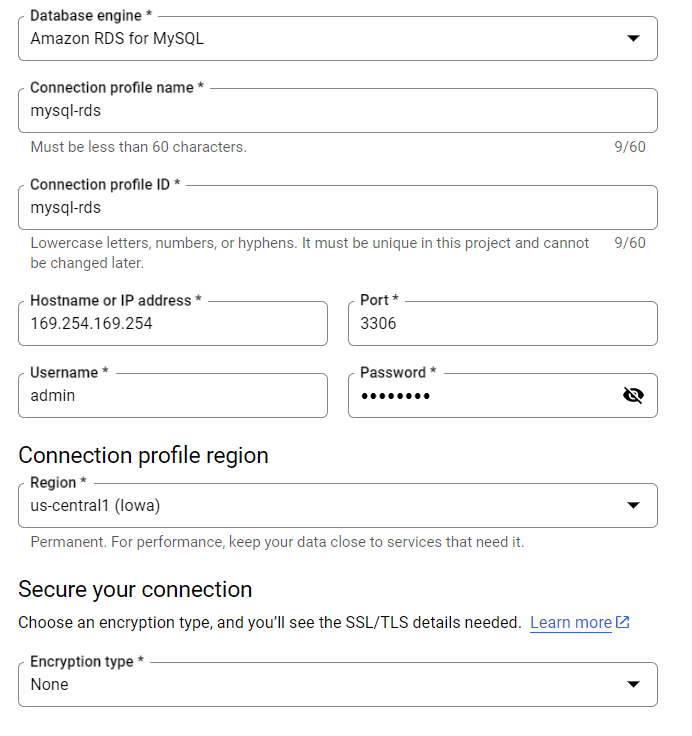Click the Connection profile region heading
This screenshot has height=736, width=692.
pos(143,455)
